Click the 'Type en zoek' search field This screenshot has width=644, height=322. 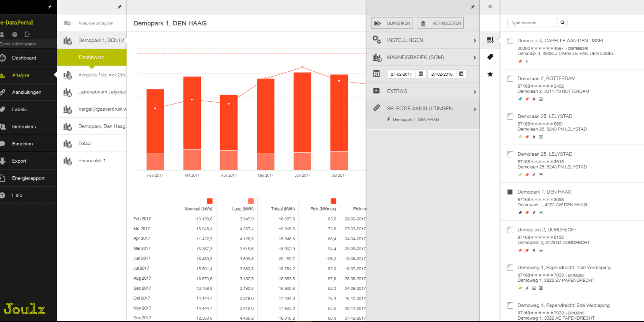tap(532, 23)
